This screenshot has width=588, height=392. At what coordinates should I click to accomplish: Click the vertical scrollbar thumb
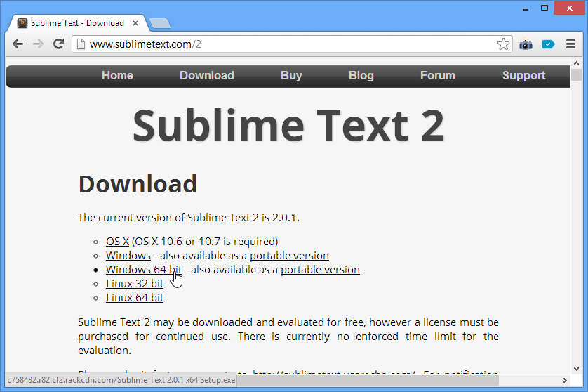pyautogui.click(x=576, y=74)
